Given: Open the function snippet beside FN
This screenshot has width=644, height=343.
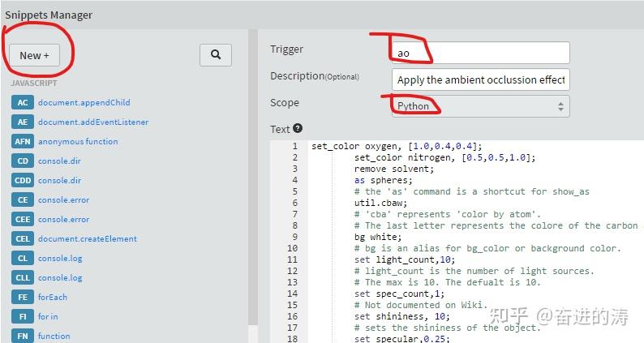Looking at the screenshot, I should point(54,336).
